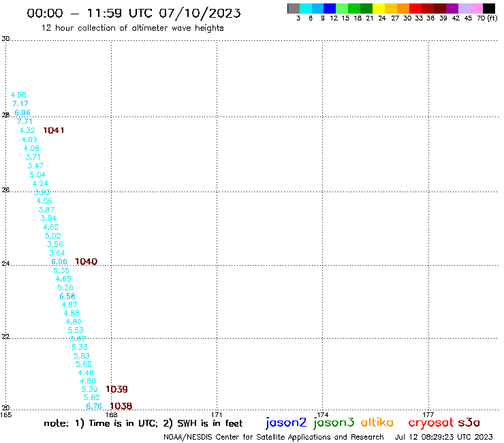Screen dimensions: 504x443
Task: Click the wave height value 7.17
Action: tap(20, 104)
